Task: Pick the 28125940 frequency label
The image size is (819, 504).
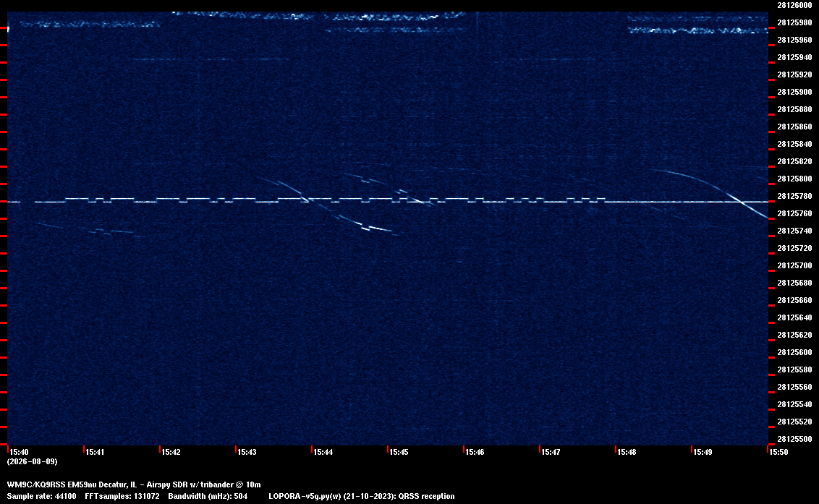Action: tap(794, 57)
